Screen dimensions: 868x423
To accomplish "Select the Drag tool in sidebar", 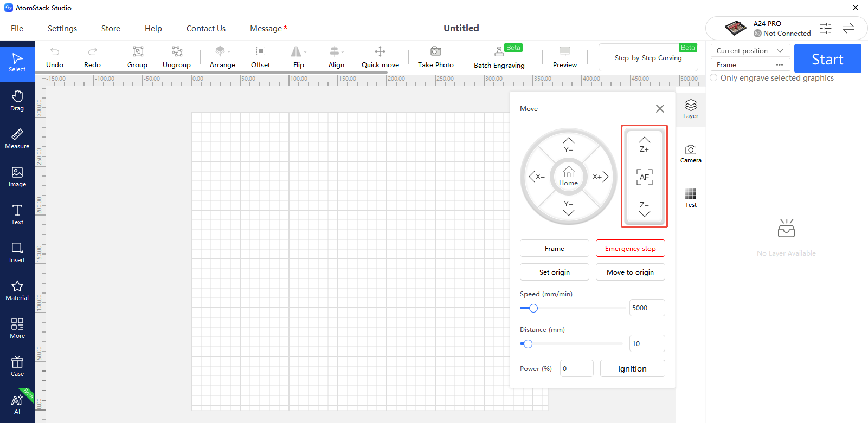I will pyautogui.click(x=17, y=101).
